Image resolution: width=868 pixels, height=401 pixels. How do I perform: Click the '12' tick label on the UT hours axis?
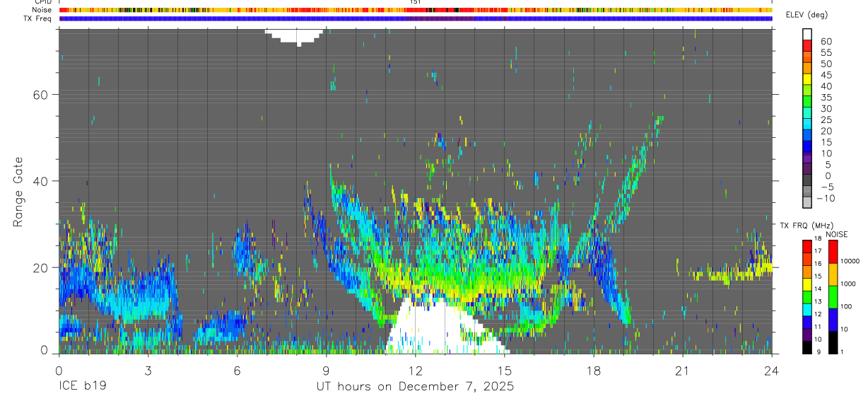[x=415, y=370]
